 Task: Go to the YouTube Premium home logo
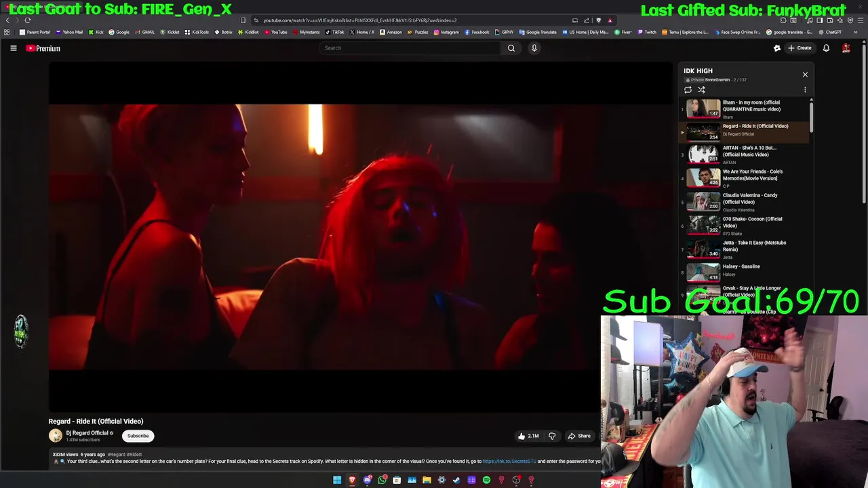[43, 48]
